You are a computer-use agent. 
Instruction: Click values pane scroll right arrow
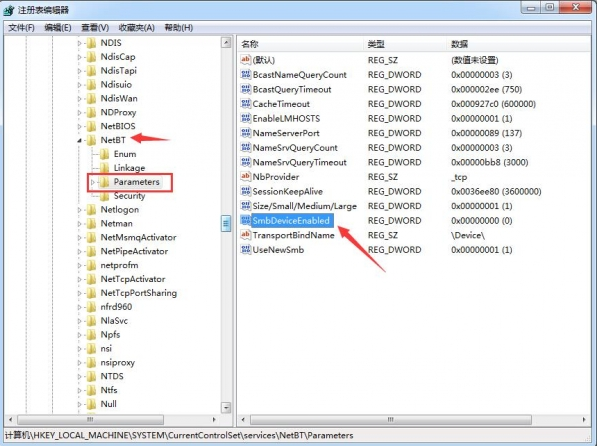click(x=584, y=420)
